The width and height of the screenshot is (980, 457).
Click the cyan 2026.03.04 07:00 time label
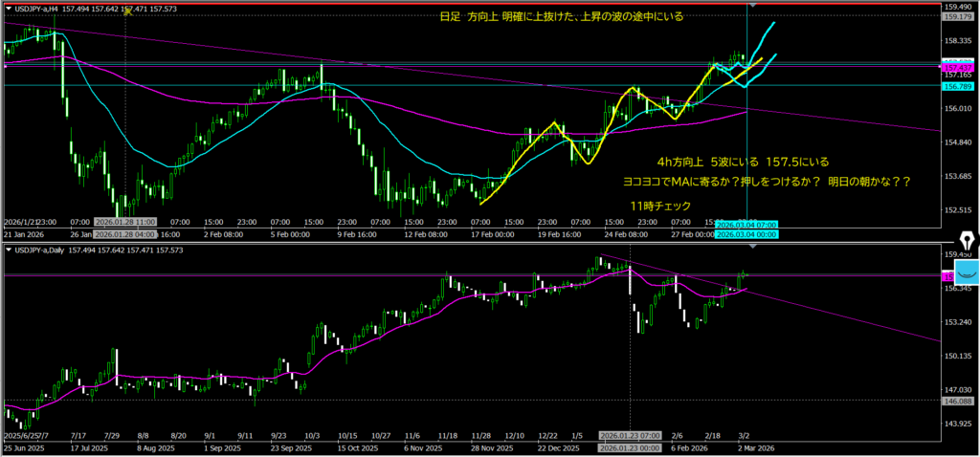tap(746, 223)
